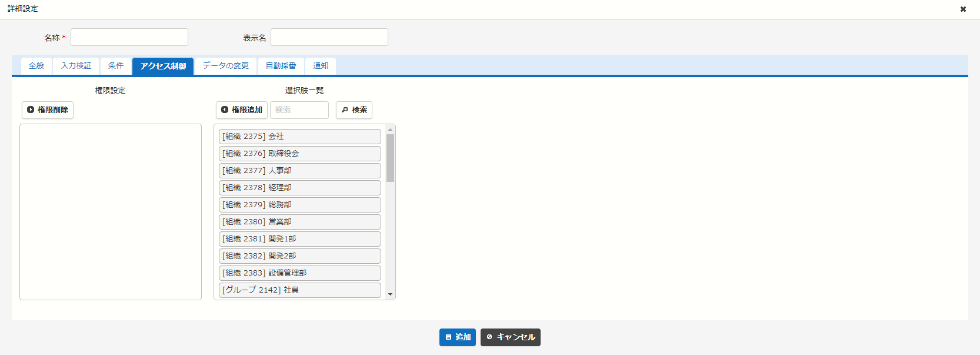Choose [組織 2381] 開発1部 item
Viewport: 980px width, 355px height.
point(300,239)
